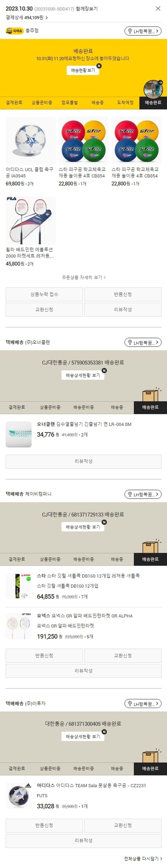Close the order detail page

pyautogui.click(x=158, y=8)
